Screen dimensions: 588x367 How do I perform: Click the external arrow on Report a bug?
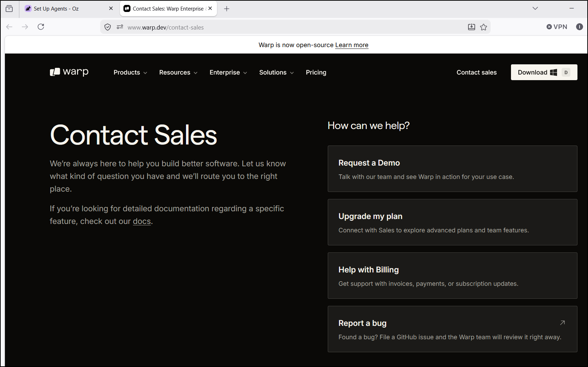[x=562, y=323]
